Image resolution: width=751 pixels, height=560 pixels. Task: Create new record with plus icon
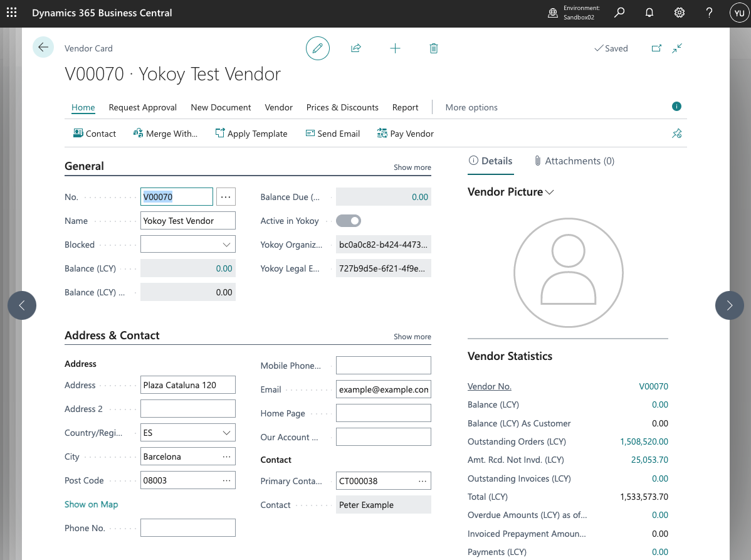(395, 48)
